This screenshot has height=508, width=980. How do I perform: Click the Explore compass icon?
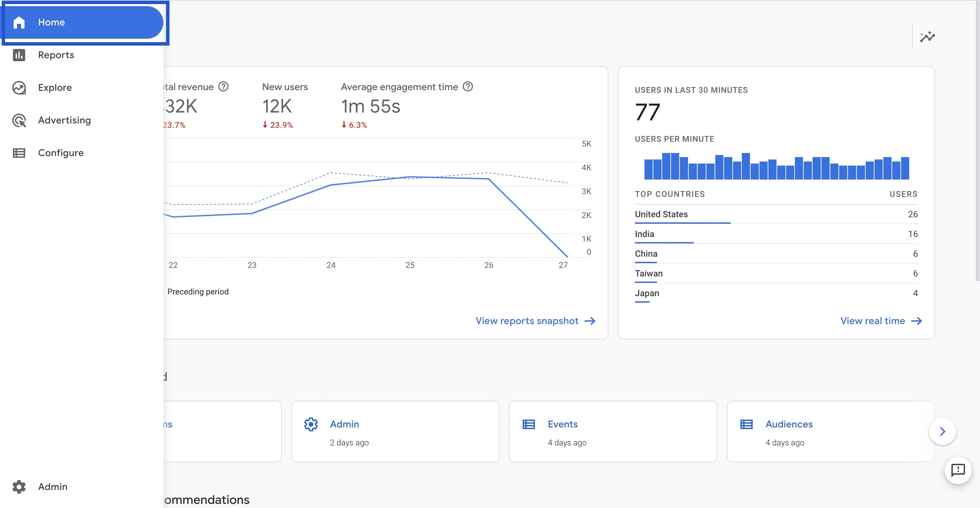tap(19, 87)
